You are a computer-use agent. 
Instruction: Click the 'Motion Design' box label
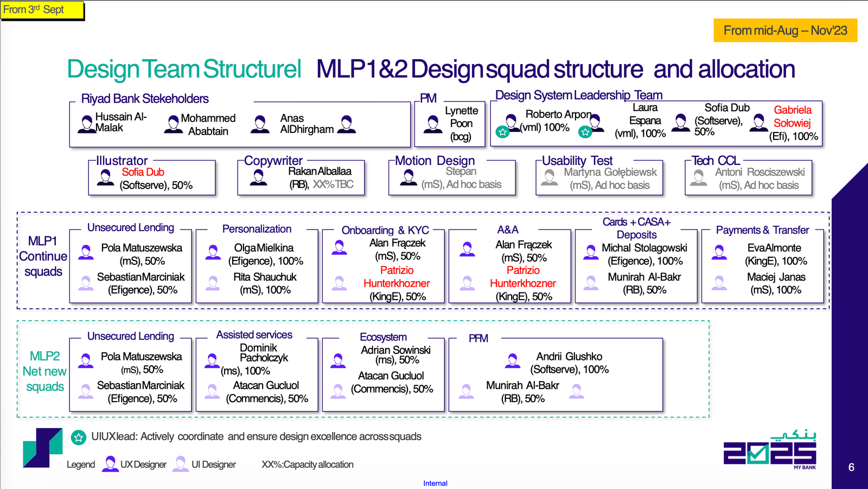[435, 161]
